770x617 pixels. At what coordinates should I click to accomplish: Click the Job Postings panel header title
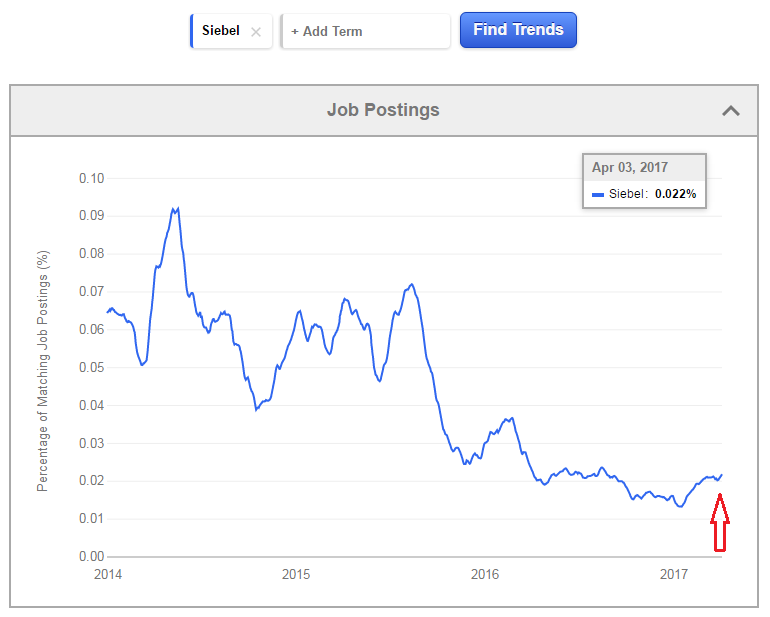pyautogui.click(x=383, y=110)
